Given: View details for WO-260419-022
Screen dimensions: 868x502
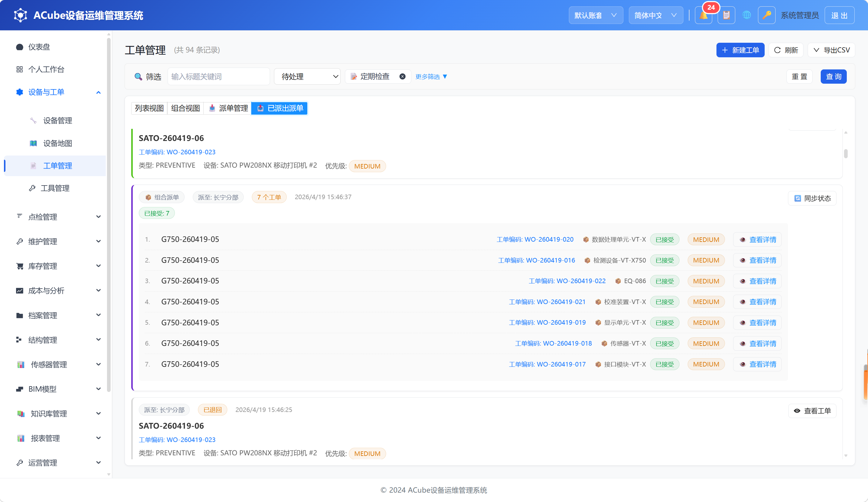Looking at the screenshot, I should point(757,281).
